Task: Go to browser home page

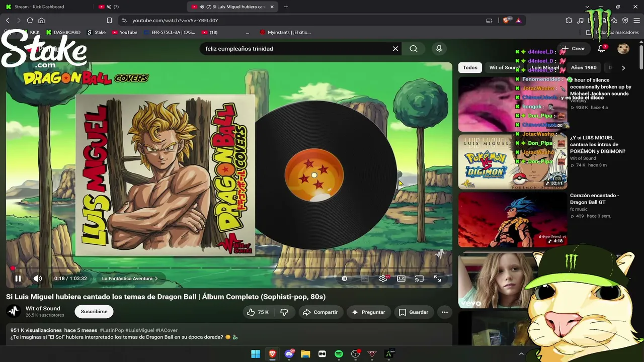Action: (42, 21)
